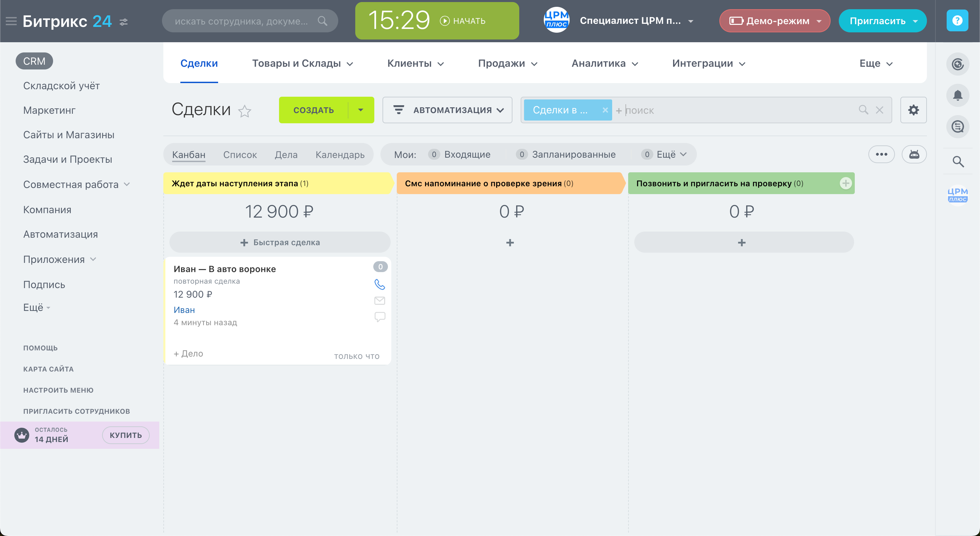Screen dimensions: 980x536
Task: Start the workday timer with НАЧАТЬ
Action: click(x=463, y=21)
